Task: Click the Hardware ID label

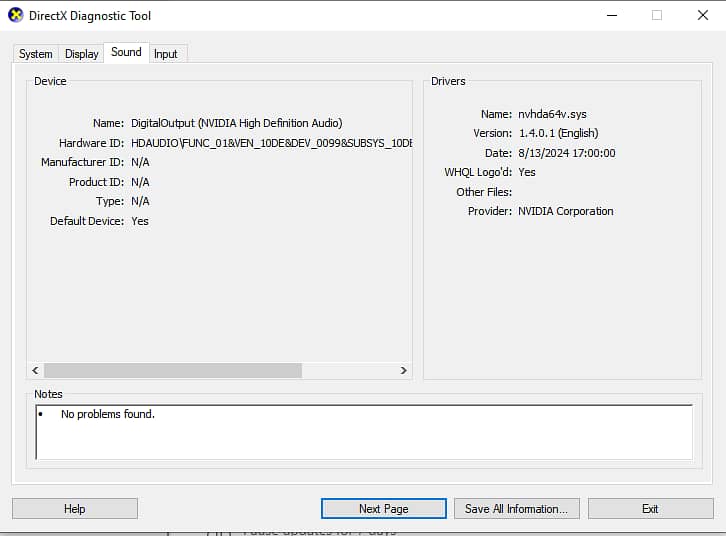Action: 91,143
